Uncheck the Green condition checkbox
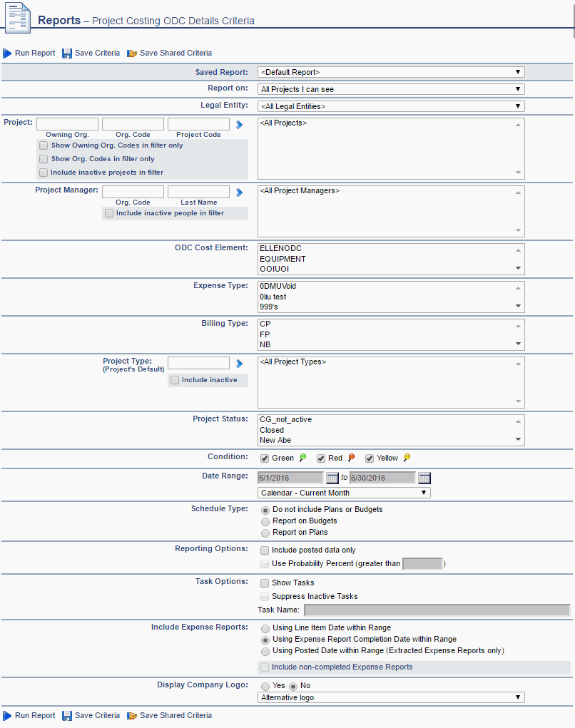Screen dimensions: 575x728 tap(265, 458)
